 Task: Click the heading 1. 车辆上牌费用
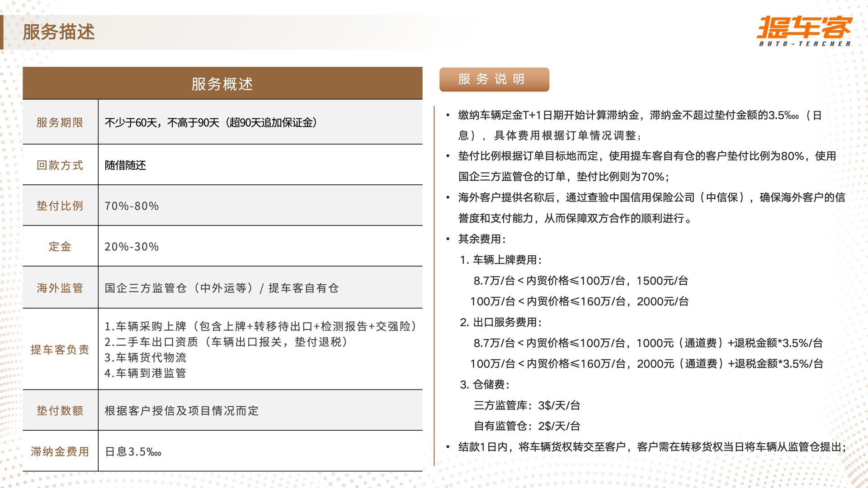(x=501, y=260)
